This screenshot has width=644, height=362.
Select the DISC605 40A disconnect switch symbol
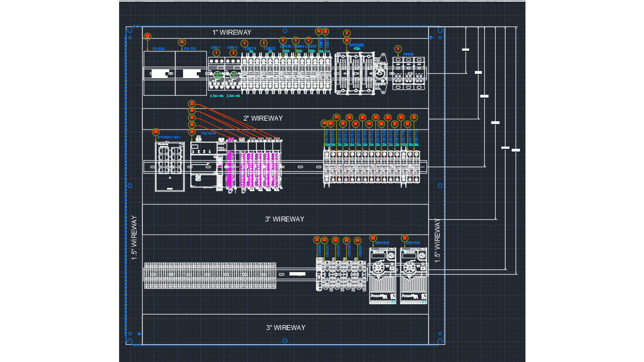point(356,74)
